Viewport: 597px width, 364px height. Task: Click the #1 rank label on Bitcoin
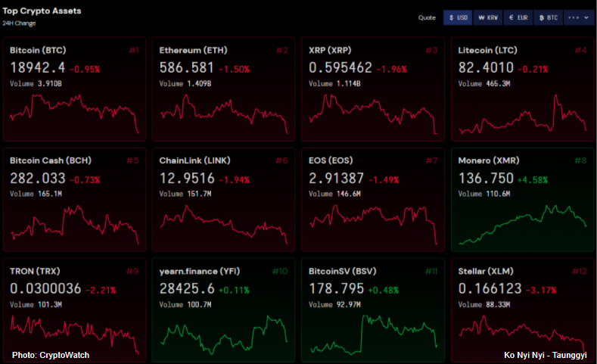click(134, 50)
